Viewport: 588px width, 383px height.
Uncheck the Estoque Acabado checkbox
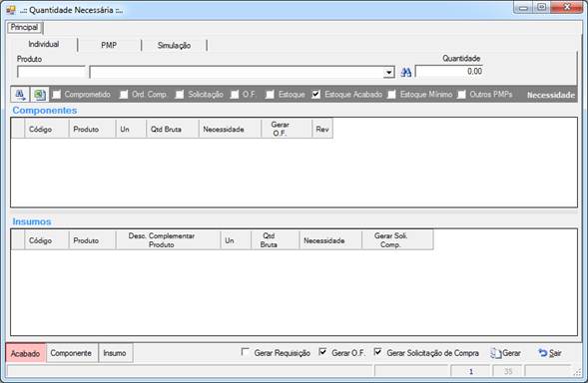click(x=316, y=95)
